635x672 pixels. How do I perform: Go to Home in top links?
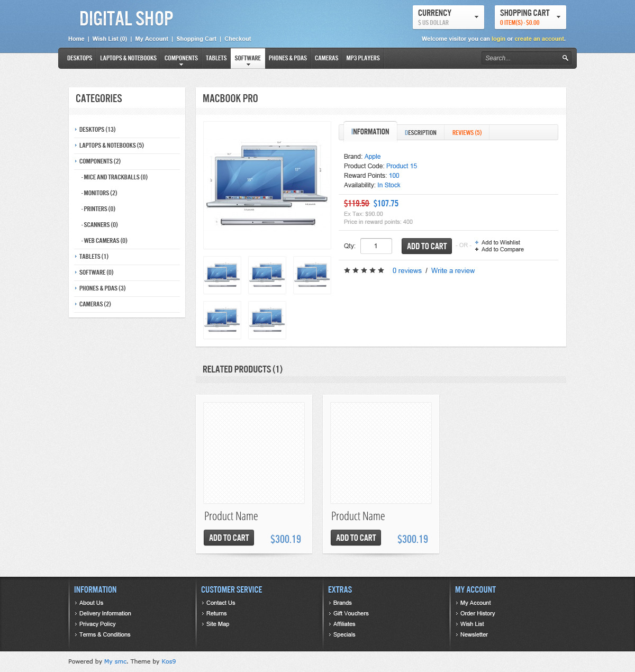[76, 39]
